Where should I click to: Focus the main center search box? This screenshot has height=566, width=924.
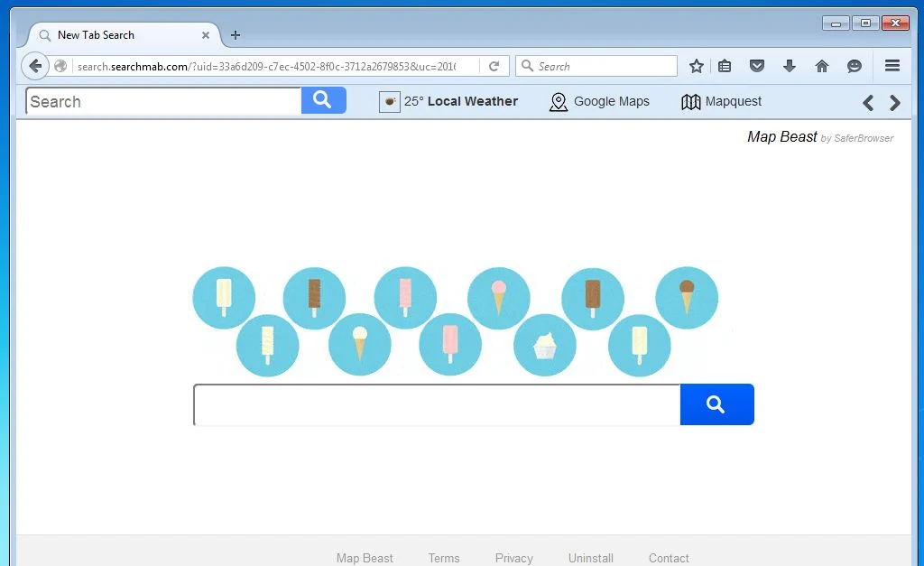click(438, 404)
